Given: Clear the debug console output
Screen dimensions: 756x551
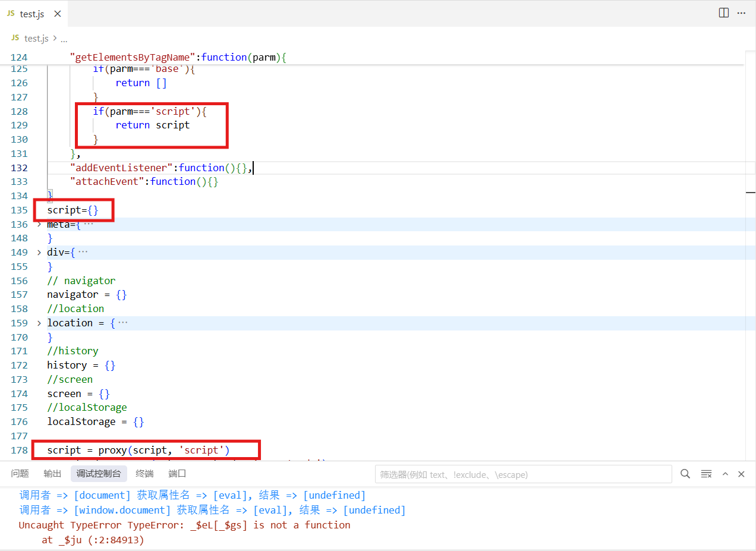Looking at the screenshot, I should [706, 474].
